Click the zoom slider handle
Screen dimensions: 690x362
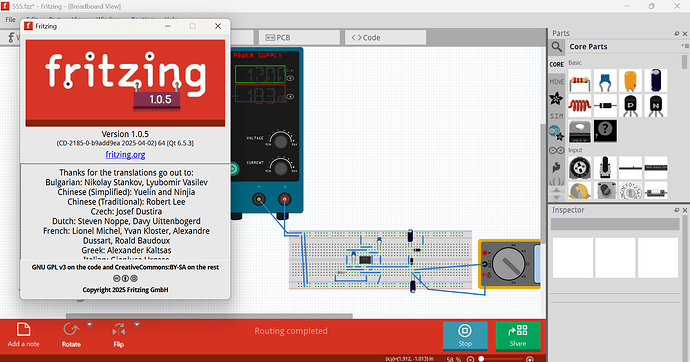tap(481, 359)
